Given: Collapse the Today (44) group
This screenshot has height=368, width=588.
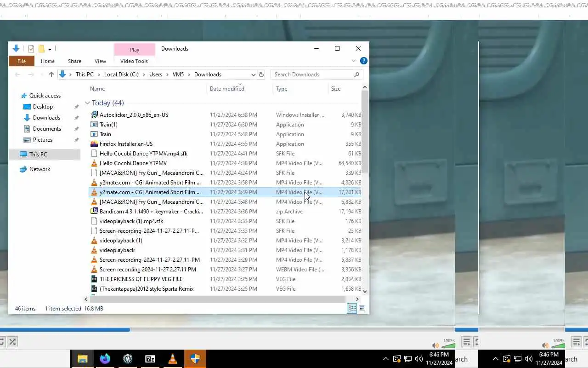Looking at the screenshot, I should coord(87,103).
